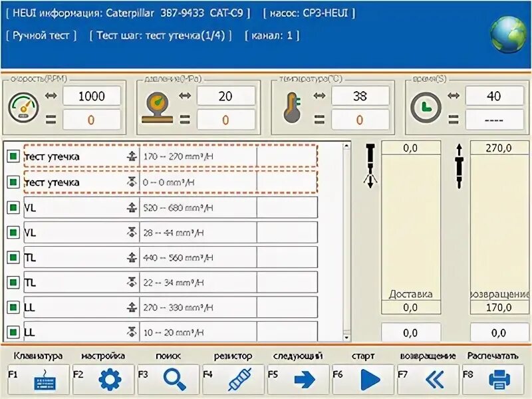Click the pressure gauge icon
The width and height of the screenshot is (532, 399).
158,108
